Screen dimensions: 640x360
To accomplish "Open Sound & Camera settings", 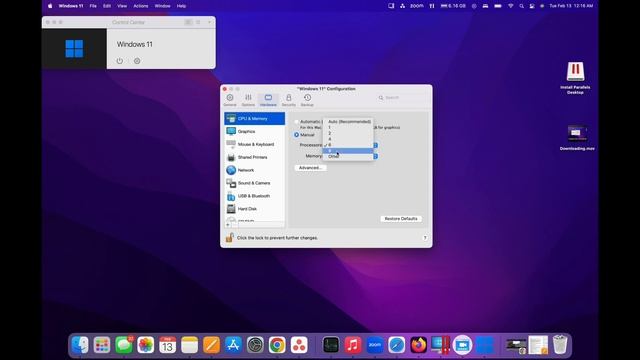I will pyautogui.click(x=255, y=183).
